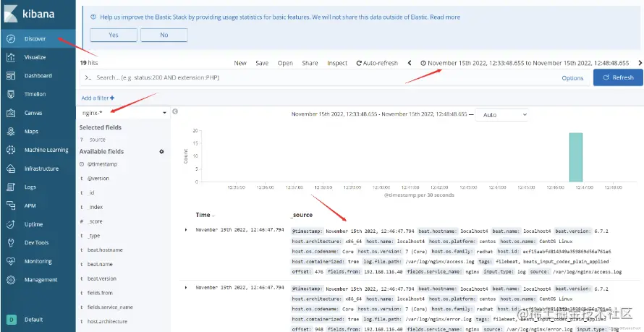The image size is (644, 332).
Task: Select the beat.version field
Action: 101,278
